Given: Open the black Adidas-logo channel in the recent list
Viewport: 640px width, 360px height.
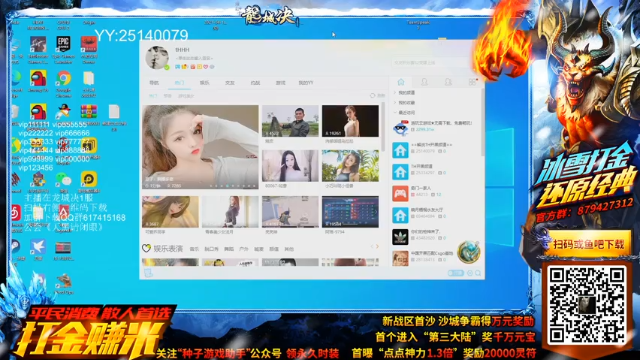Looking at the screenshot, I should [x=400, y=237].
